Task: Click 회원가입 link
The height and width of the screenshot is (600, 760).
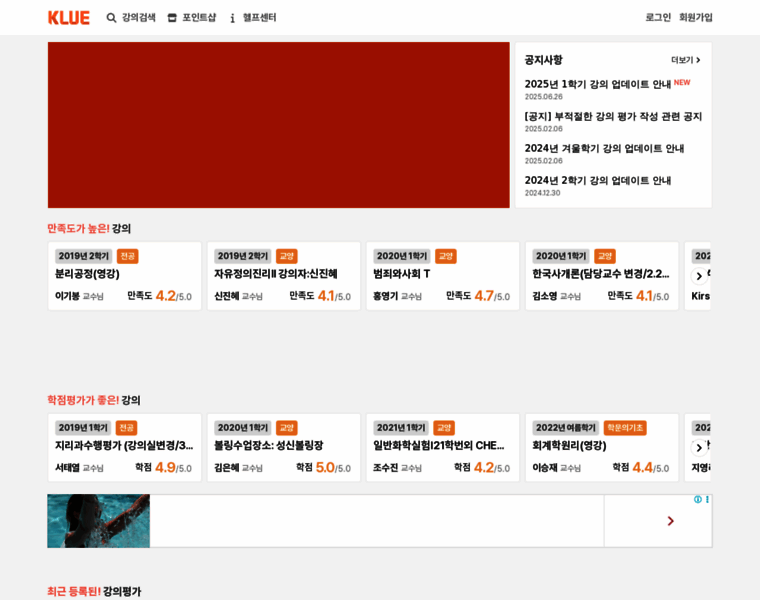Action: click(x=696, y=18)
